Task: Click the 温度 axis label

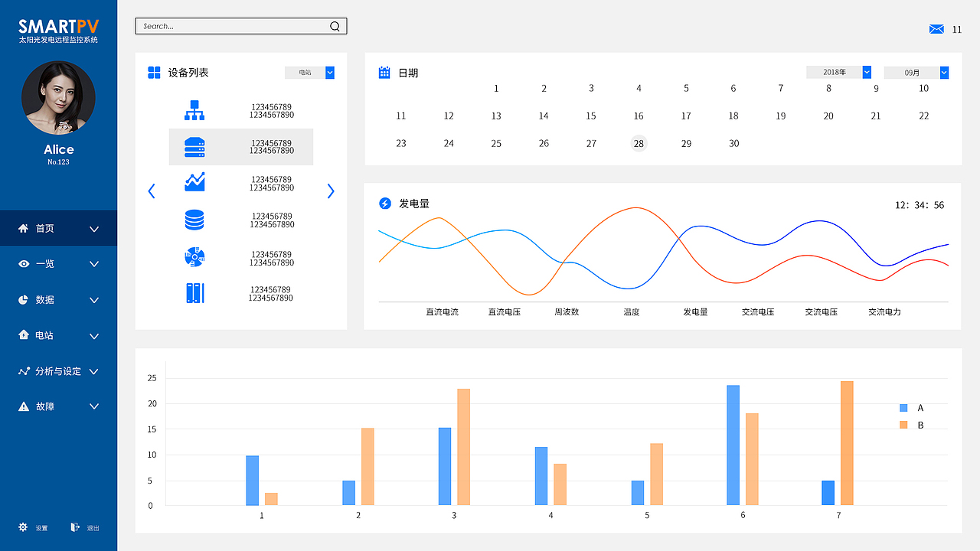Action: [x=631, y=312]
